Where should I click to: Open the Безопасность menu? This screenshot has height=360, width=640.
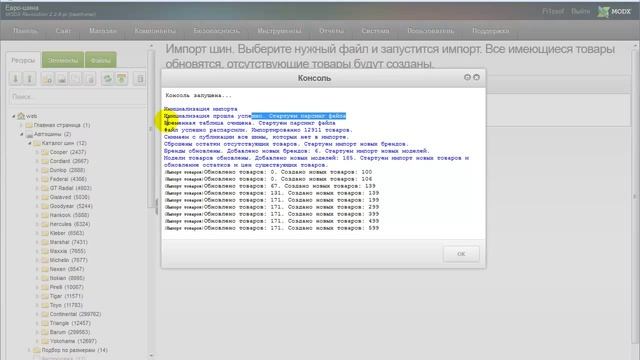(x=217, y=31)
